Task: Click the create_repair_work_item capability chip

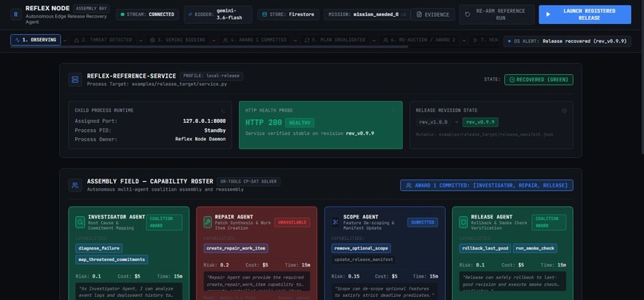Action: (x=237, y=248)
